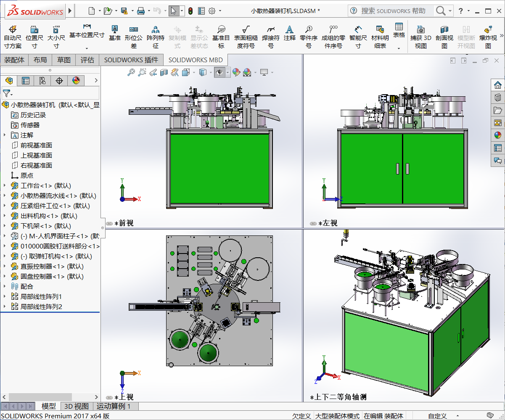The height and width of the screenshot is (420, 505).
Task: Insert a Bill of Materials (材料明细表)
Action: (380, 37)
